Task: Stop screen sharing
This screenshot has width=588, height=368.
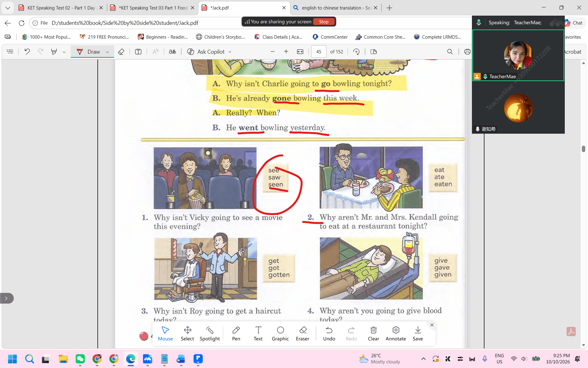Action: tap(324, 22)
